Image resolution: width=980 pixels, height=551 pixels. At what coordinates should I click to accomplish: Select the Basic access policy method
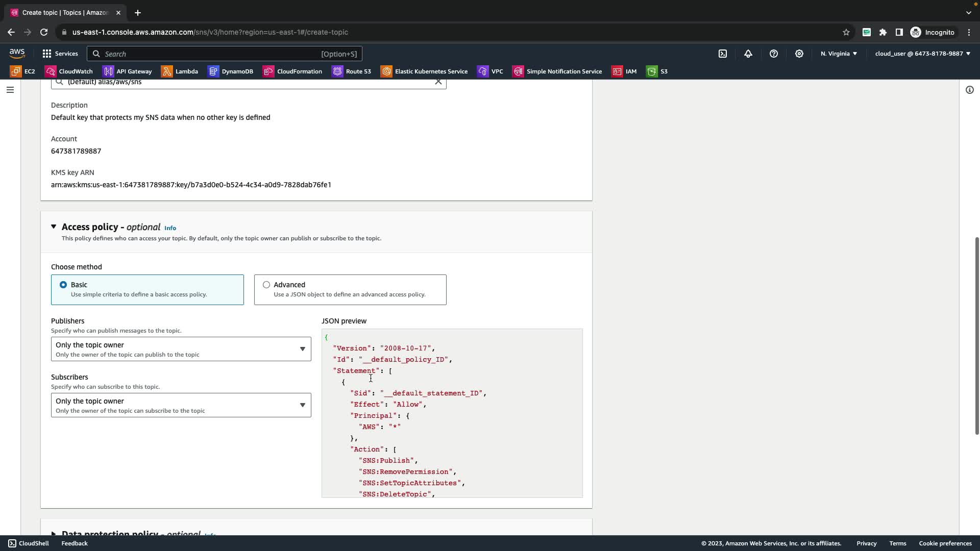(x=63, y=285)
